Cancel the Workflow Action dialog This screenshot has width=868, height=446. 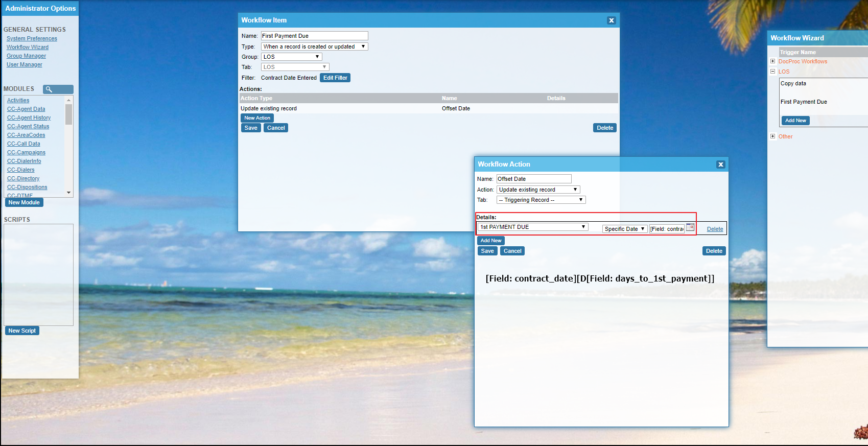pos(512,251)
